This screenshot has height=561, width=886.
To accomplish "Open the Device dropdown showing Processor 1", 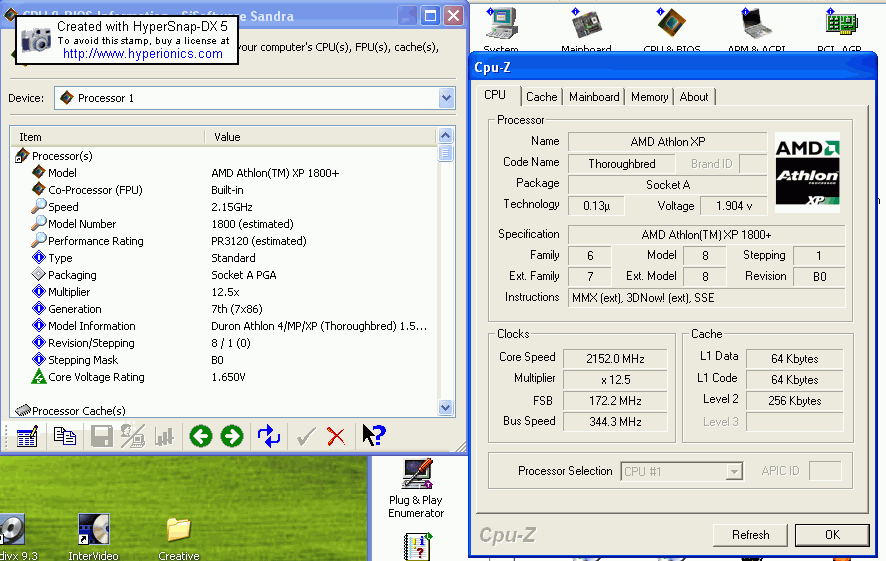I will (446, 98).
